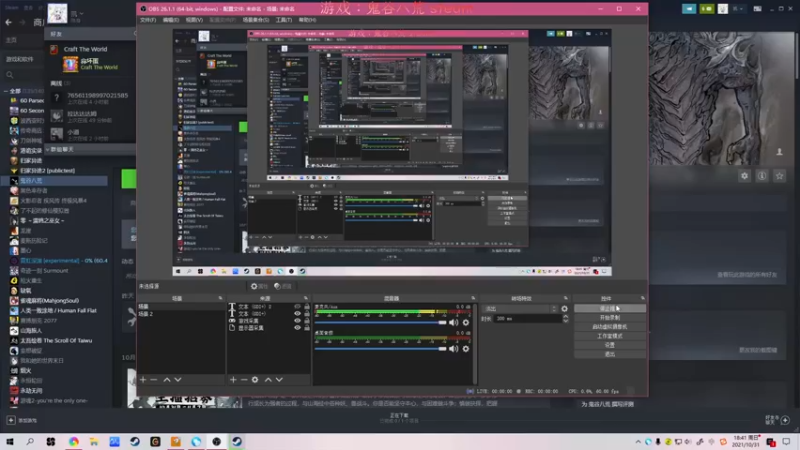Click the stop streaming button in Controls
Image resolution: width=800 pixels, height=450 pixels.
610,309
